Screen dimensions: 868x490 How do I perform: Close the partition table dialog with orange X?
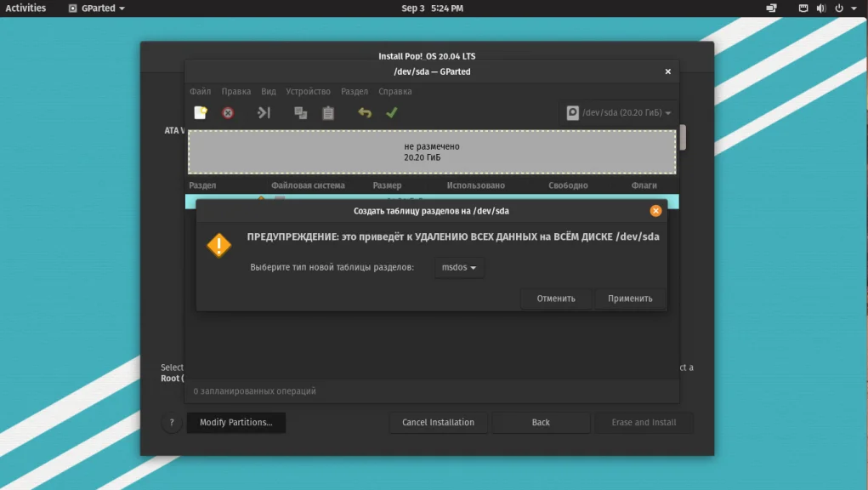pos(655,211)
